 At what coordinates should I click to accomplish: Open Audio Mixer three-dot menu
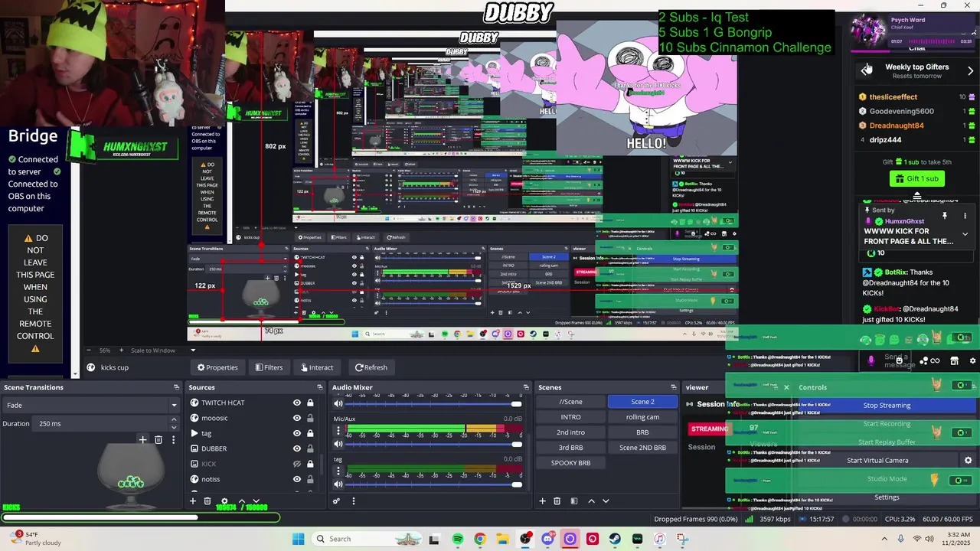pos(353,501)
